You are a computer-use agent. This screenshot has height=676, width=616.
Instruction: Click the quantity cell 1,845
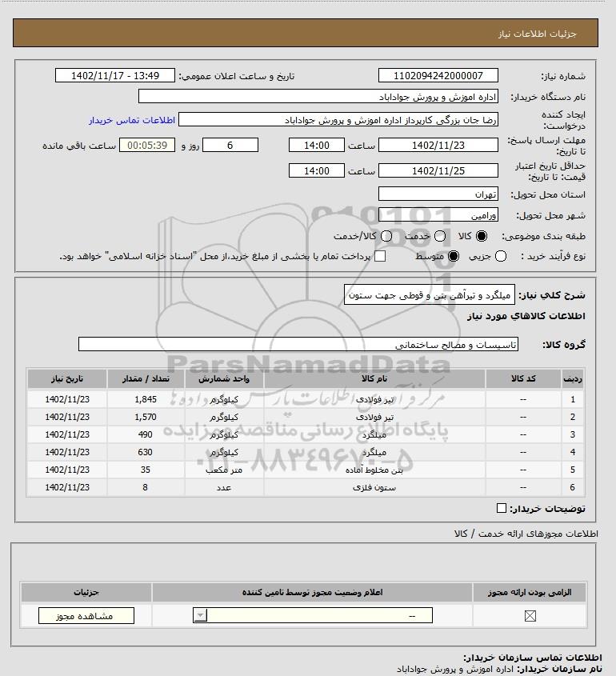coord(146,399)
